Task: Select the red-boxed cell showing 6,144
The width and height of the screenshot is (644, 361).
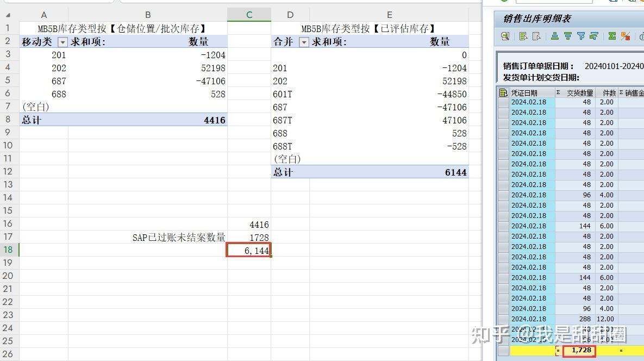Action: point(249,250)
